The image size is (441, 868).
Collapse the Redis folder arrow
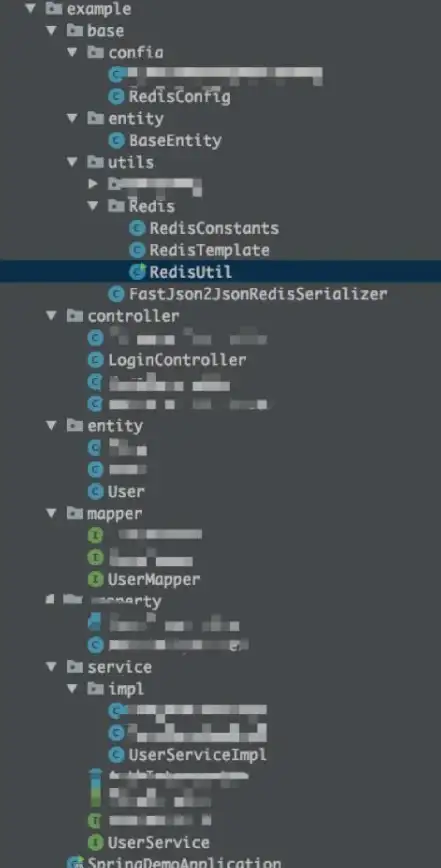click(x=93, y=206)
